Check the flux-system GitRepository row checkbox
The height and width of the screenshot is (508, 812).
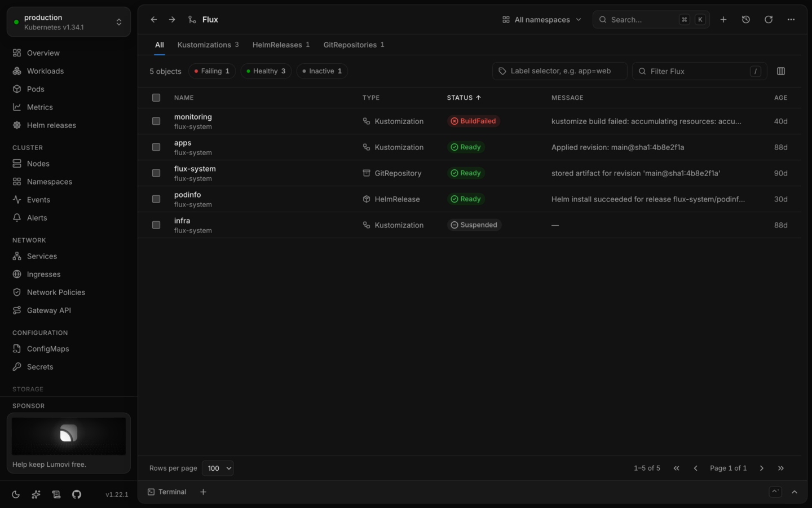point(156,173)
